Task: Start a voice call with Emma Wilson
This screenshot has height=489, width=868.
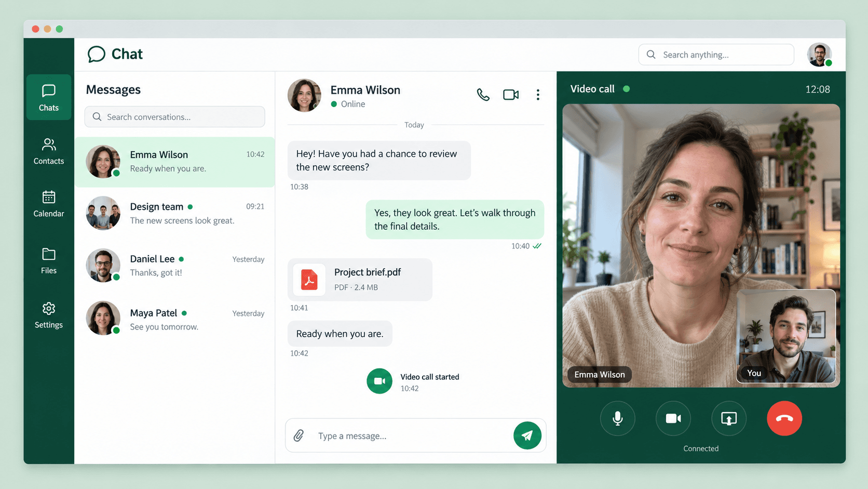Action: point(483,95)
